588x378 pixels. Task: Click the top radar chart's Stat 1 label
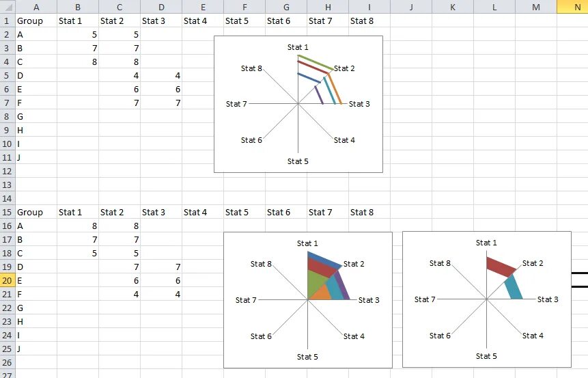(298, 47)
